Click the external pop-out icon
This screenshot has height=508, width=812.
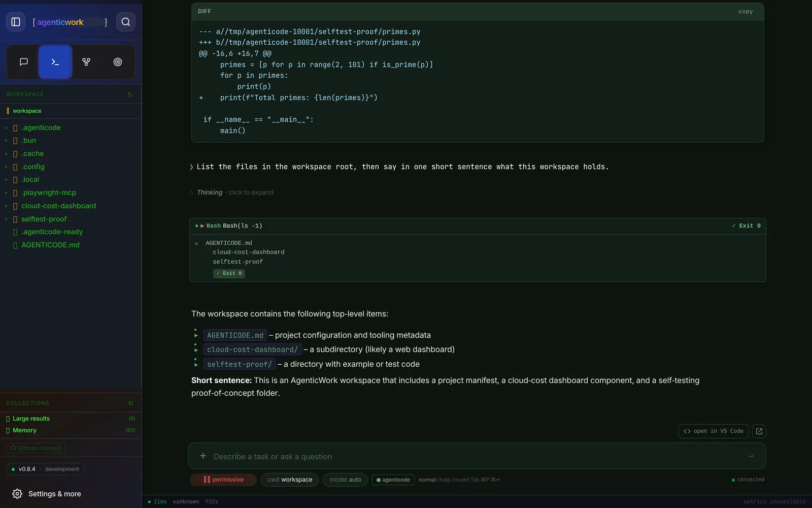(759, 431)
